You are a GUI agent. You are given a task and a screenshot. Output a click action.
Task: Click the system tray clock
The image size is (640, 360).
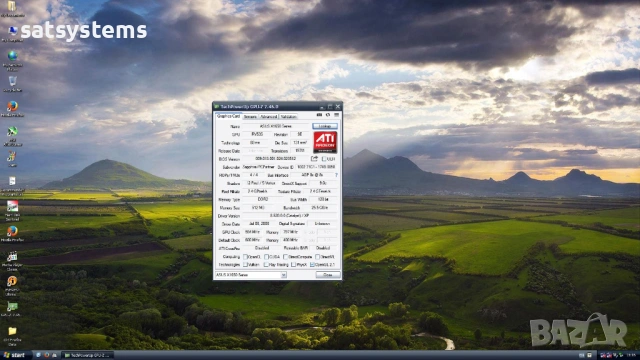click(632, 356)
